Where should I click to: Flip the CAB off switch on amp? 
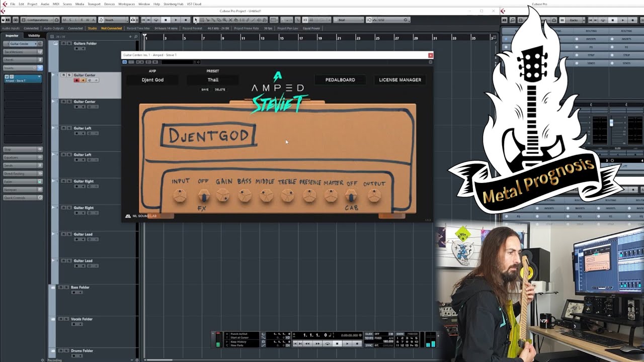coord(351,196)
